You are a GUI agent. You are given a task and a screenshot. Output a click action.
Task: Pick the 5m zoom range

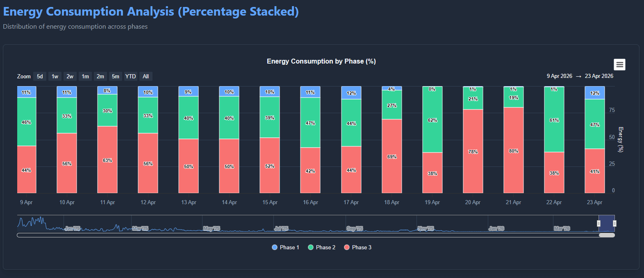[x=116, y=76]
